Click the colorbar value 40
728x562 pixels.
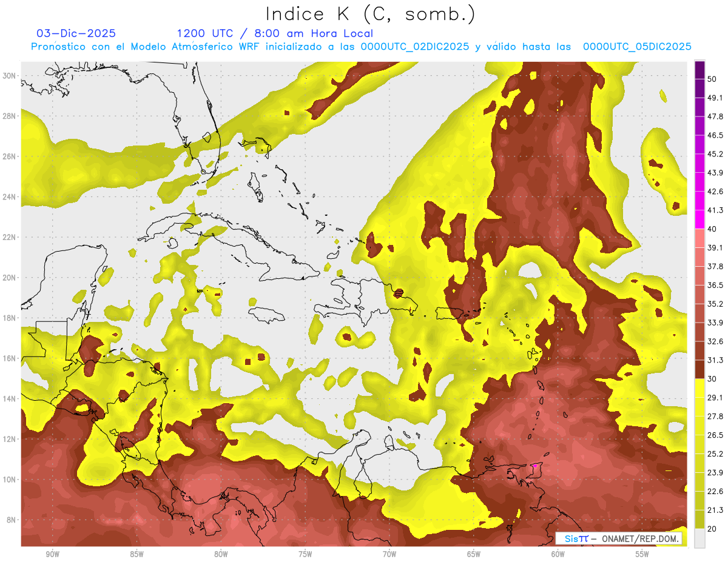[x=713, y=229]
